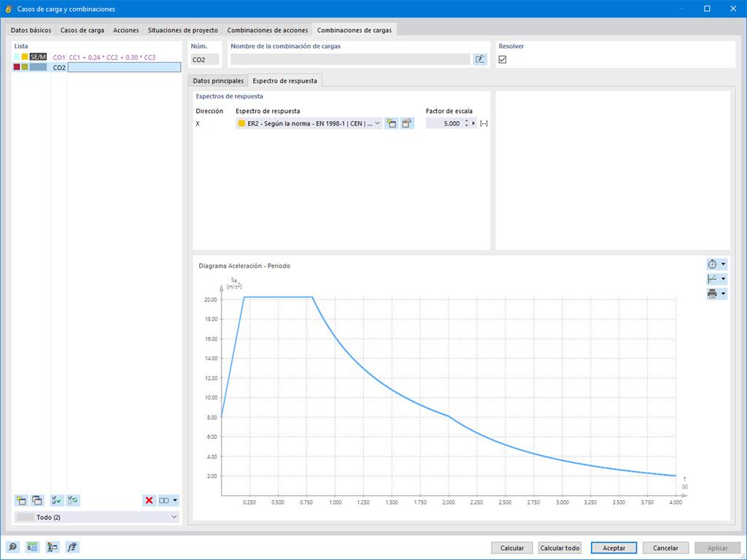Open the Situaciones de proyecto tab
Screen dimensions: 747x560
183,30
